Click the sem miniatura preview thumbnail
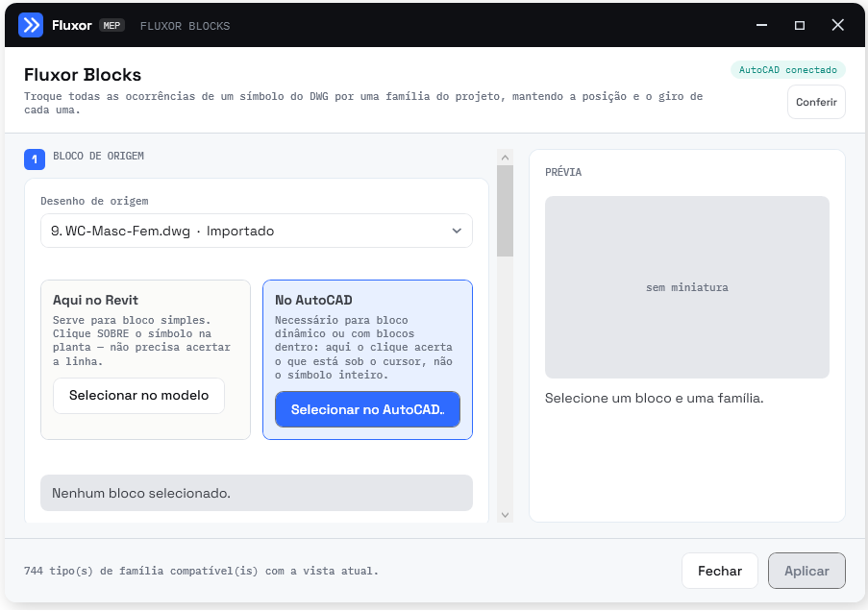Image resolution: width=868 pixels, height=611 pixels. (x=687, y=287)
